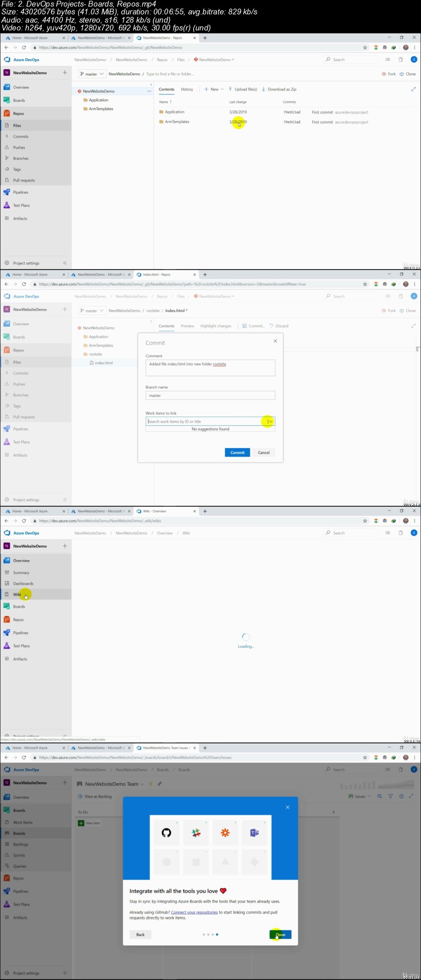This screenshot has width=421, height=980.
Task: Click Clone in the top Repos frame
Action: point(407,74)
